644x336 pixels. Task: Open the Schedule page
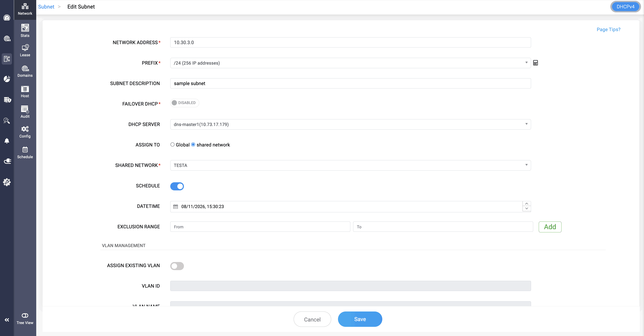pyautogui.click(x=25, y=153)
